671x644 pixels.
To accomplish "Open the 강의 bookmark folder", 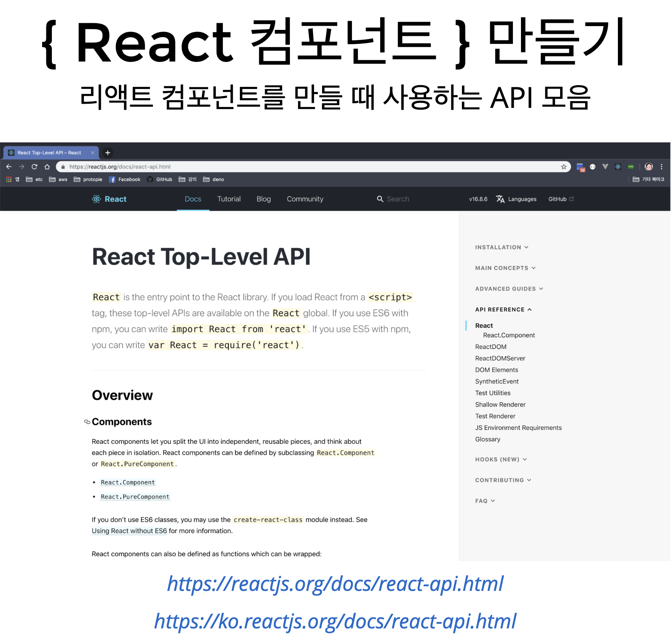I will point(188,180).
